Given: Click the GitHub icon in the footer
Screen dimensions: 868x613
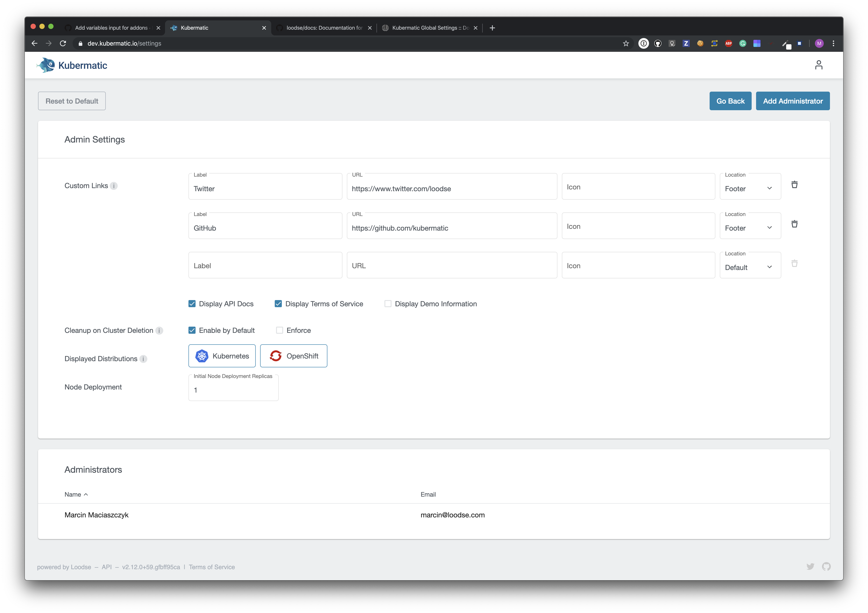Looking at the screenshot, I should coord(826,567).
